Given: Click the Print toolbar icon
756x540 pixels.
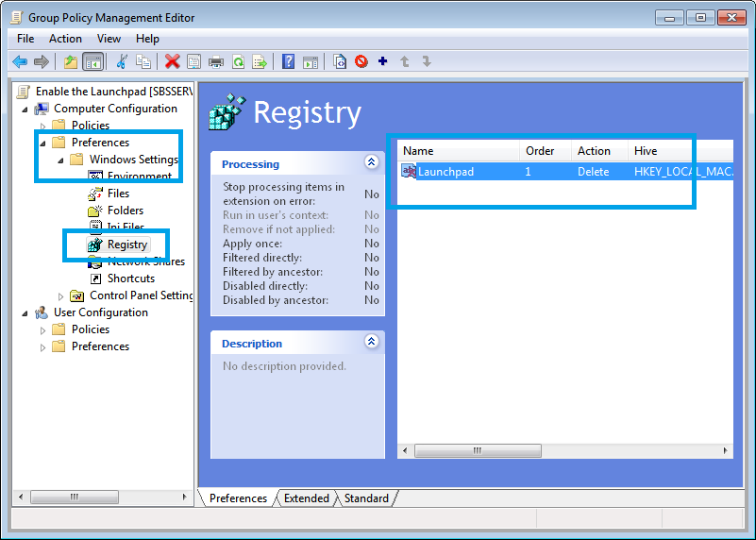Looking at the screenshot, I should point(215,61).
